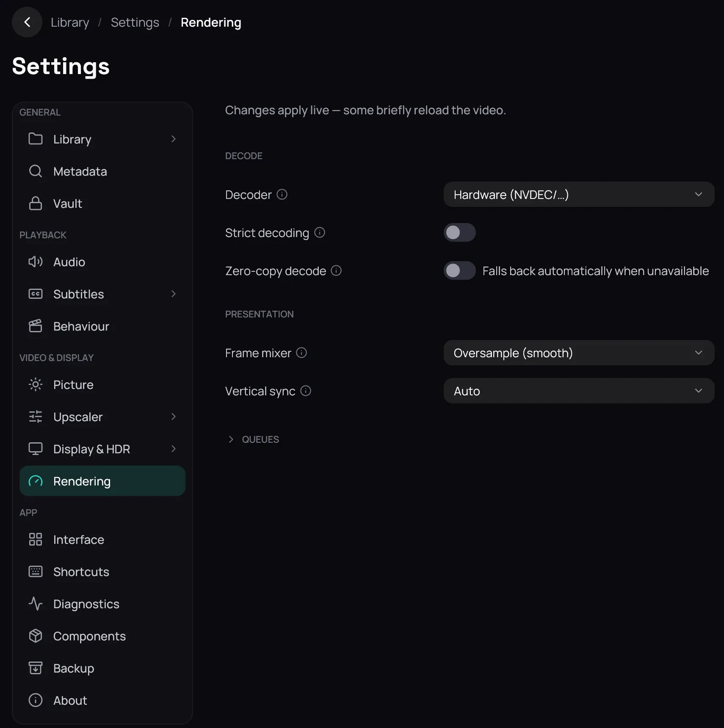The height and width of the screenshot is (728, 724).
Task: Click info icon next to Frame mixer
Action: point(301,353)
